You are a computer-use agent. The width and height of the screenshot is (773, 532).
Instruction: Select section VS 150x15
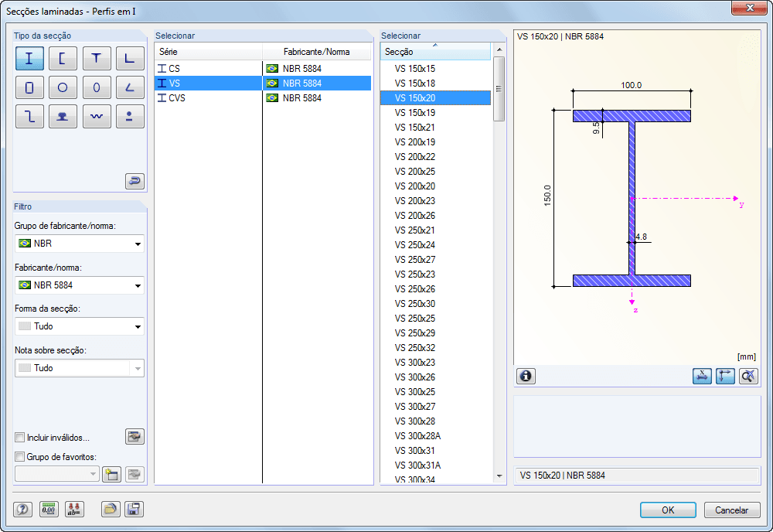tap(436, 69)
